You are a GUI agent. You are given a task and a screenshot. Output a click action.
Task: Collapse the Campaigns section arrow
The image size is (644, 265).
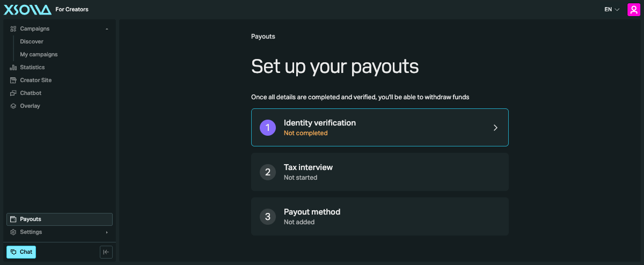click(107, 28)
